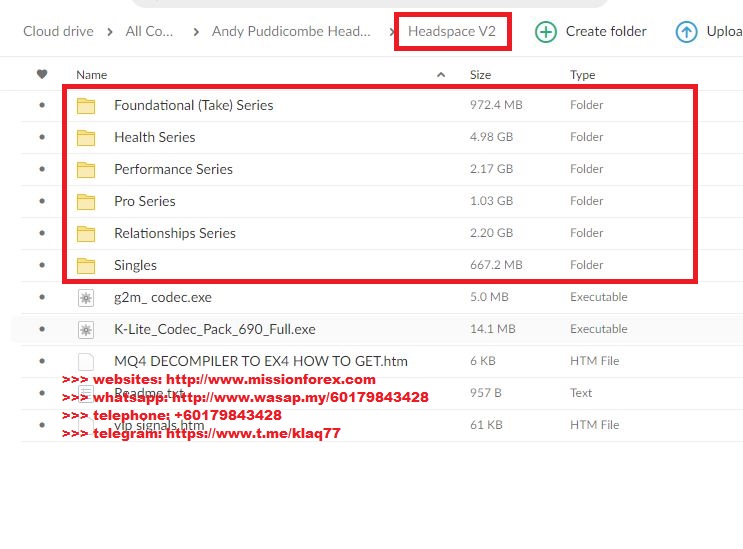Toggle favourite dot for Health Series

pos(42,137)
